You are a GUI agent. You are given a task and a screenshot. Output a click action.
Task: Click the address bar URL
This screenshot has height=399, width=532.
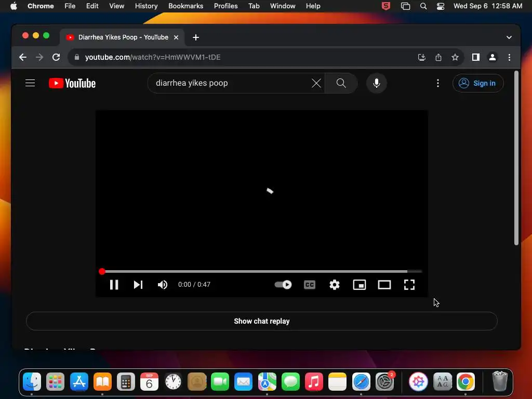153,57
